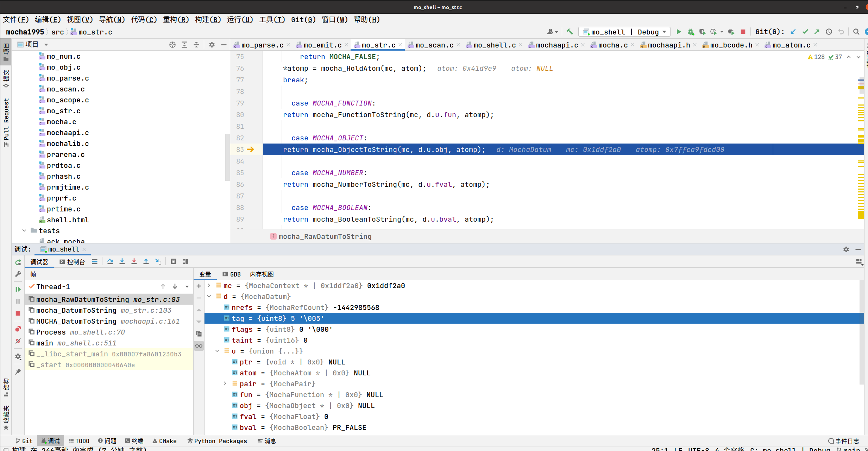Hide the debug tool window

coord(858,249)
